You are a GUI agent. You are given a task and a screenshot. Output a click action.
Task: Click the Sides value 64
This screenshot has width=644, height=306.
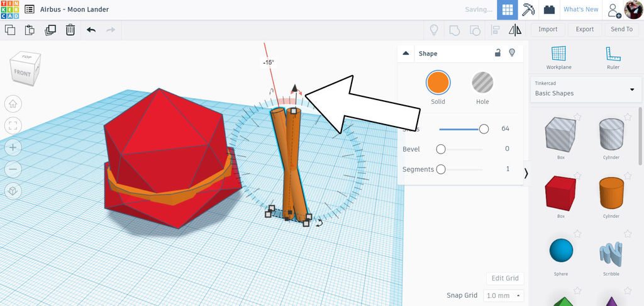click(x=505, y=128)
